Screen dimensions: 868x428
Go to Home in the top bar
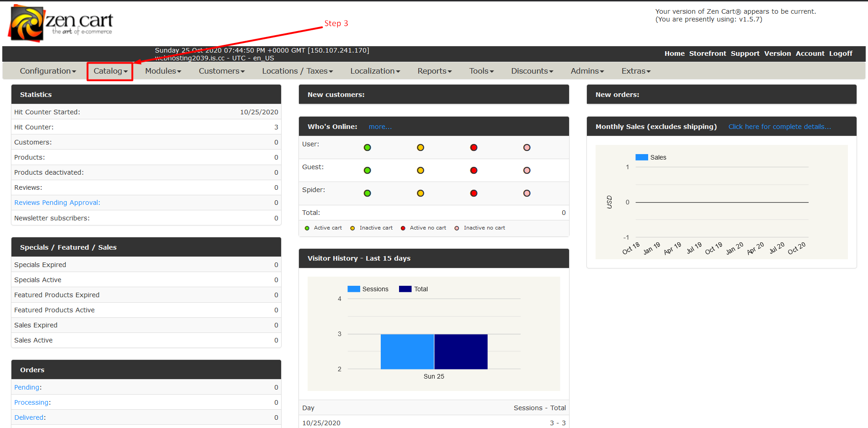coord(675,53)
